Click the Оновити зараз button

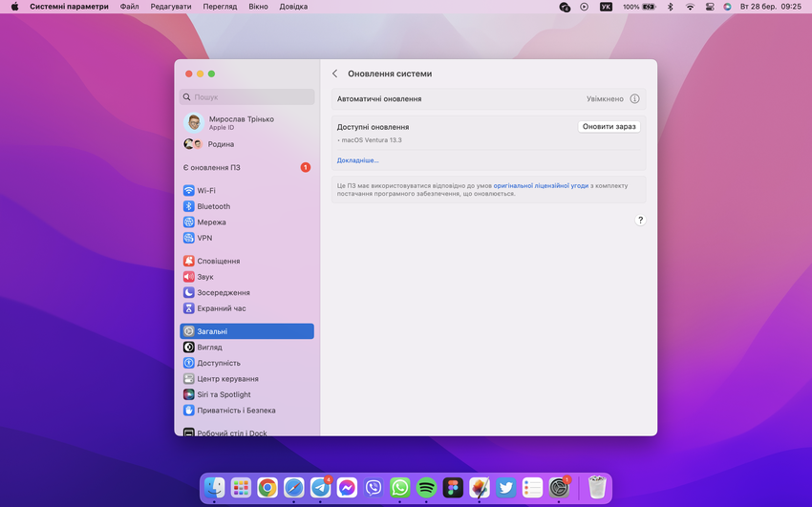point(609,126)
